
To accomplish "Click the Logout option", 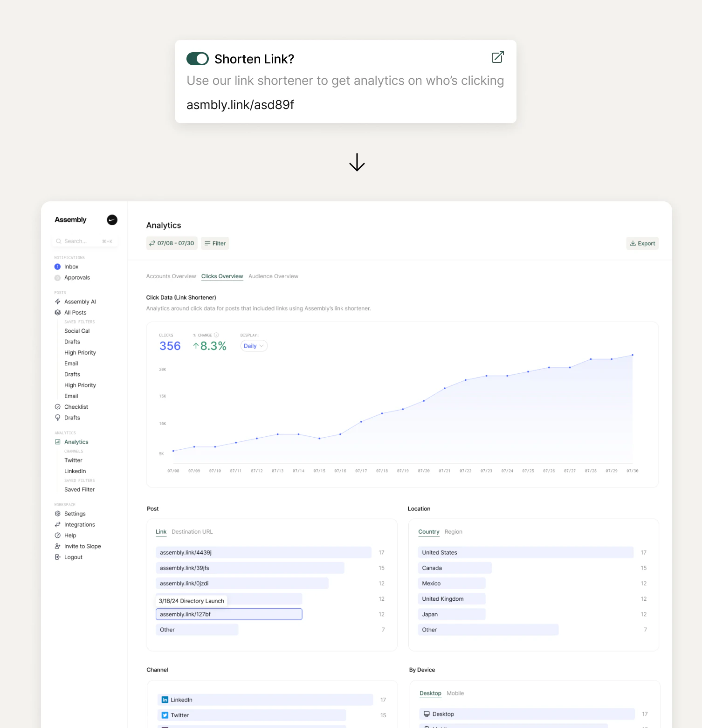I will [73, 557].
